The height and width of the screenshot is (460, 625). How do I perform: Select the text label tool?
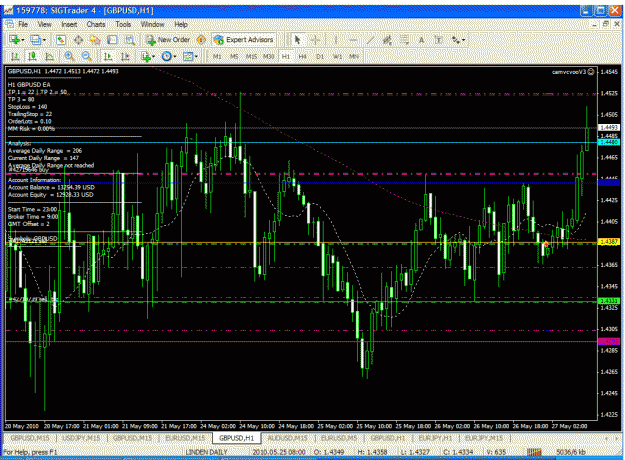(x=438, y=40)
